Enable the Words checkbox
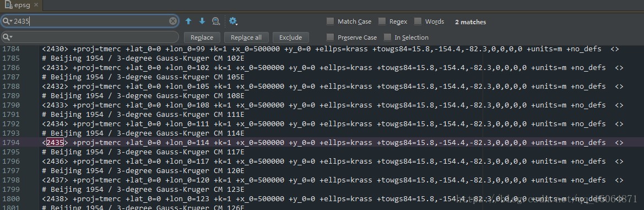The image size is (644, 210). (x=418, y=21)
